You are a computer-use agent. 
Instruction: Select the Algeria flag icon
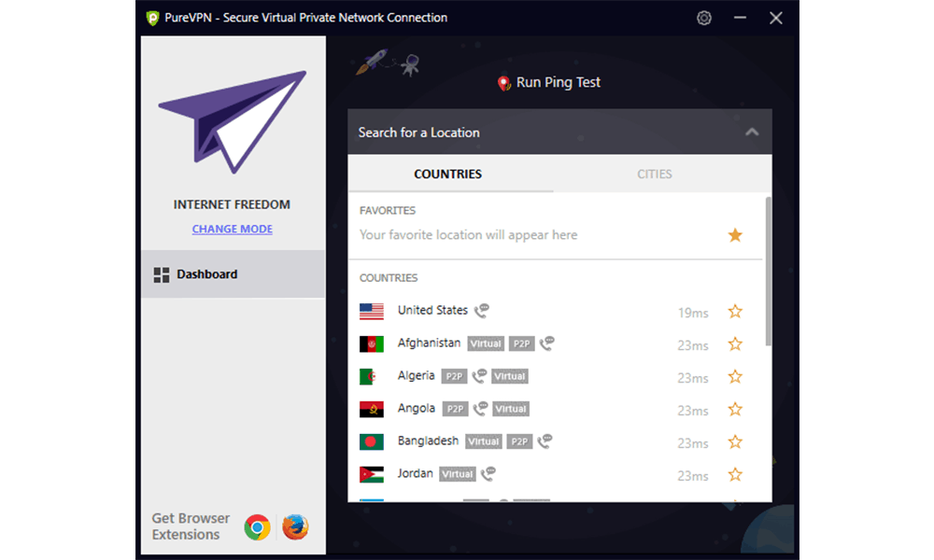point(372,377)
